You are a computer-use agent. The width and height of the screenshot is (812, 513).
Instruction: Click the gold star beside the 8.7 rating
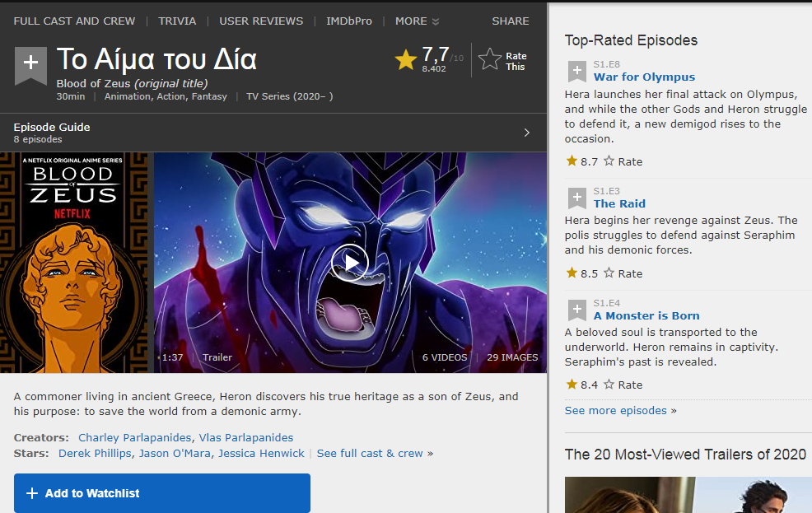pos(572,161)
